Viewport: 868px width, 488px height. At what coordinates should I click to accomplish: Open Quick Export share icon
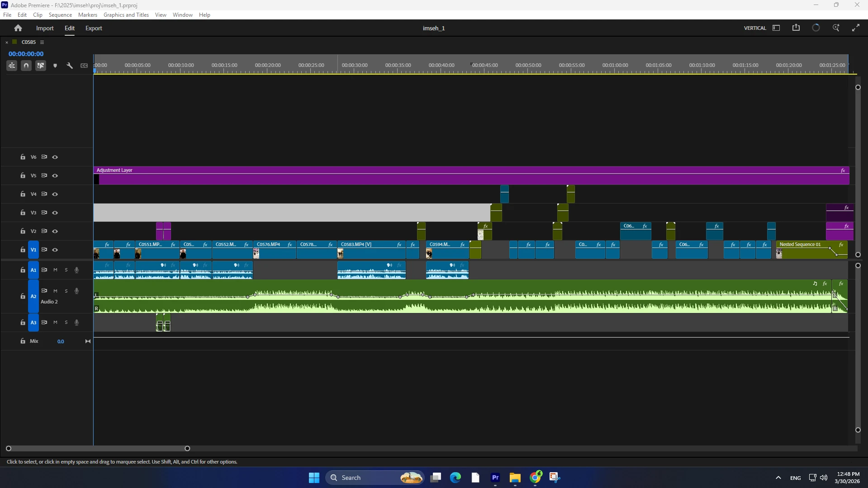pos(796,28)
